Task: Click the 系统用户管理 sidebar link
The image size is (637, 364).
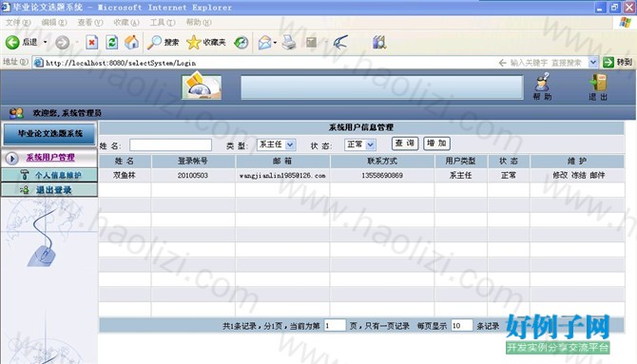Action: click(x=50, y=158)
